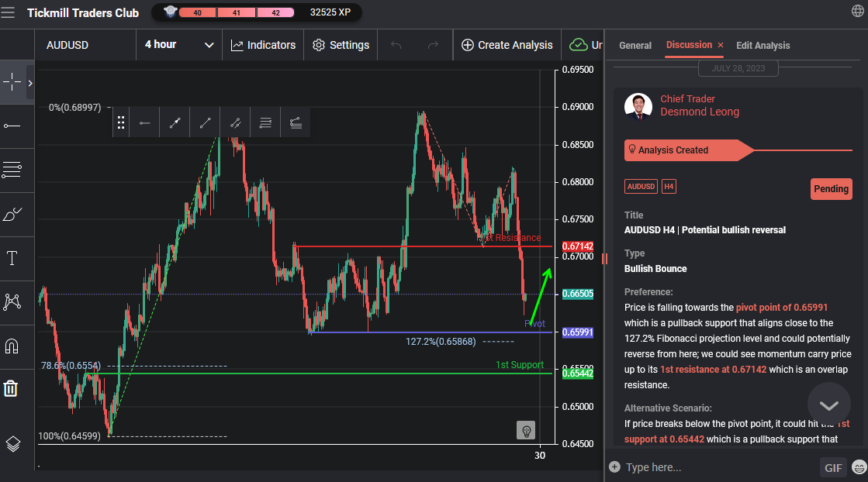
Task: Click pivot point of 0.65991 link
Action: [782, 308]
